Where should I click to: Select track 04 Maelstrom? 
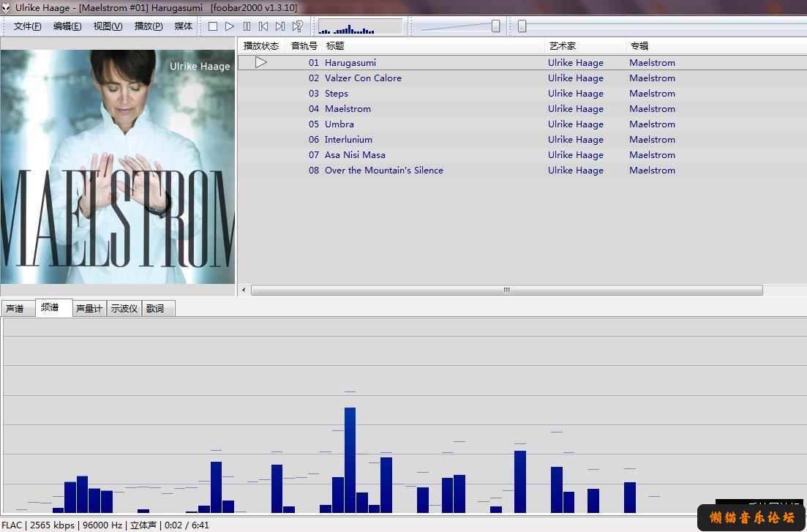click(x=522, y=109)
